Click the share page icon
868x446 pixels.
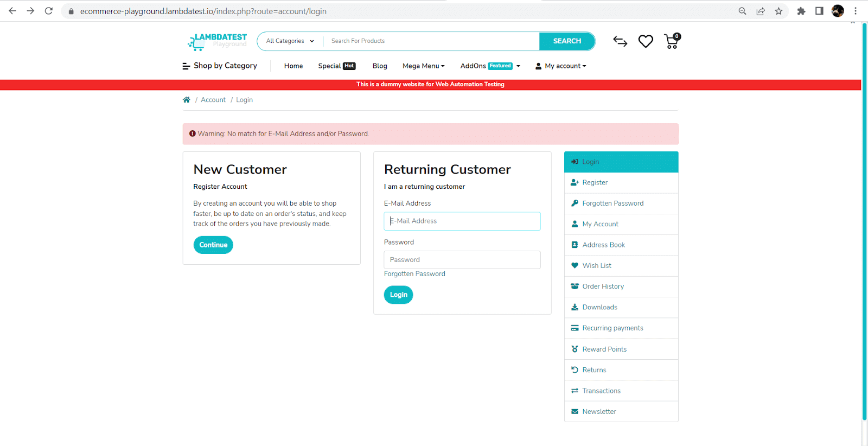point(761,11)
